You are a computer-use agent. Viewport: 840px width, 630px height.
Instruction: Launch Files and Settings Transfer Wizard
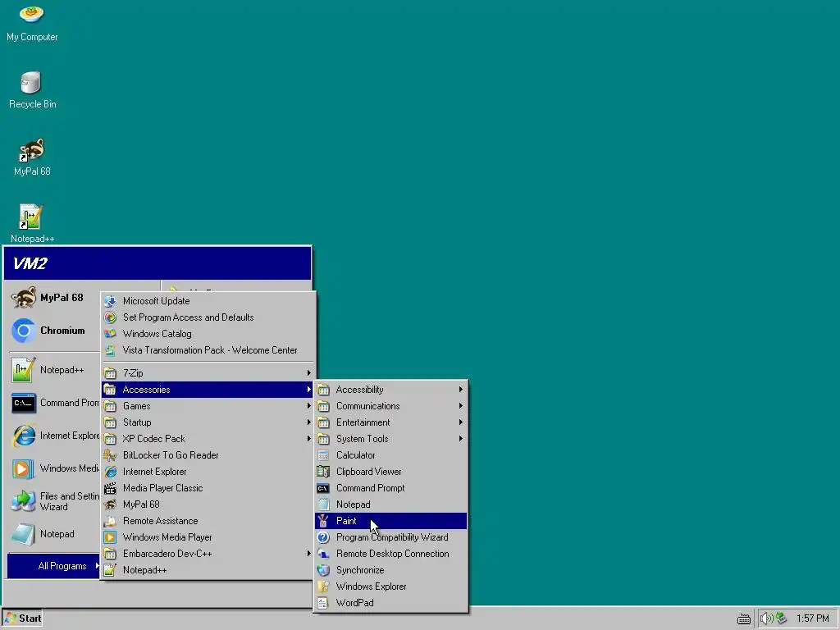pyautogui.click(x=53, y=501)
